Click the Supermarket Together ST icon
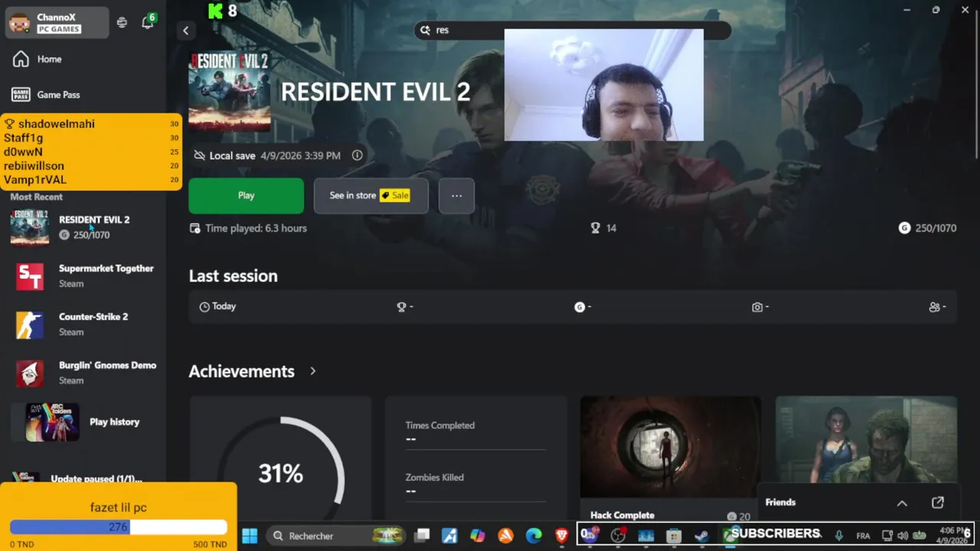The height and width of the screenshot is (551, 980). point(30,276)
